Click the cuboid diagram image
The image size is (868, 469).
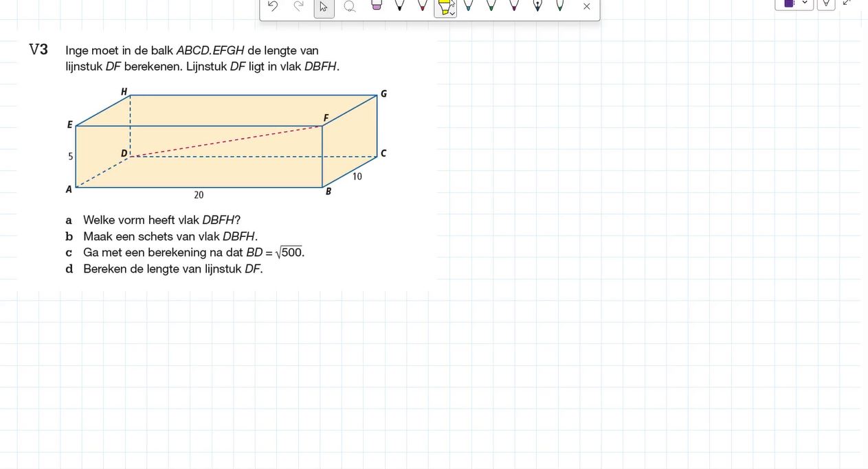(x=227, y=143)
